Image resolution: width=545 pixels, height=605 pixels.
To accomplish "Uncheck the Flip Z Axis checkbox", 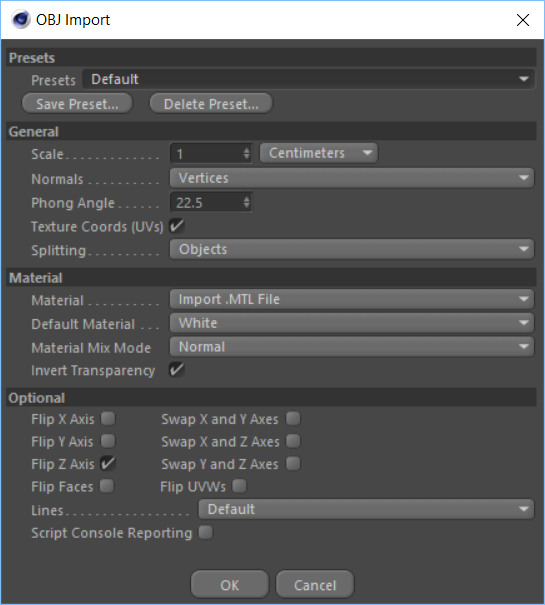I will [x=108, y=463].
